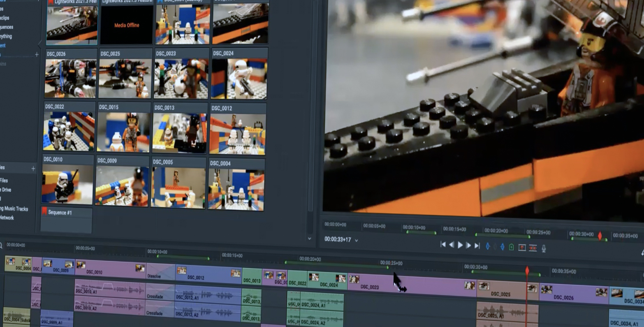Select DSC_0013 video clip on timeline
This screenshot has width=644, height=327.
tap(252, 277)
